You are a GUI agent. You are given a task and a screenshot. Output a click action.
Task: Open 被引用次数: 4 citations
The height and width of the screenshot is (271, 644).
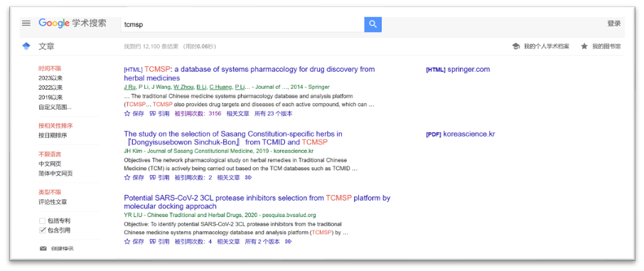[193, 242]
